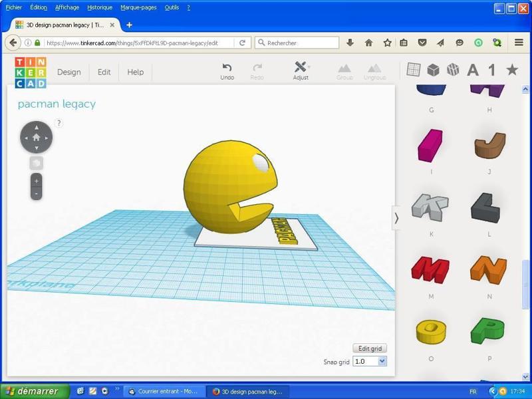Click the shapes panel scroll down arrow
This screenshot has width=532, height=399.
click(x=525, y=376)
